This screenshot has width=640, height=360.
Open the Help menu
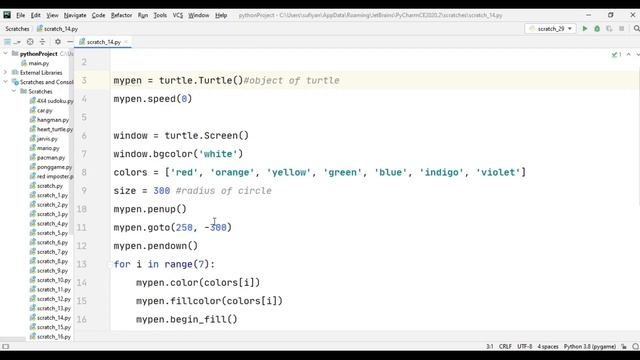tap(221, 15)
